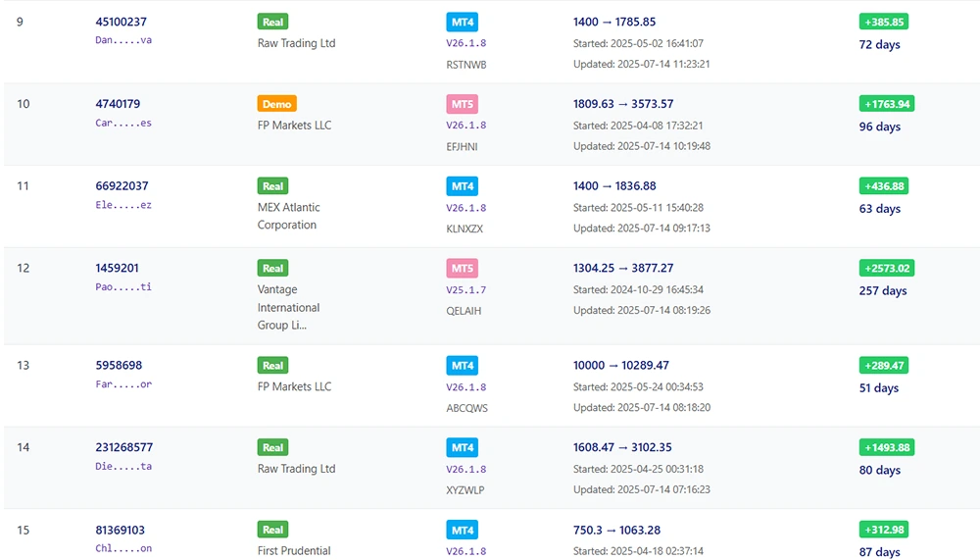Open account number 45100237
Screen dimensions: 980x560
coord(122,22)
